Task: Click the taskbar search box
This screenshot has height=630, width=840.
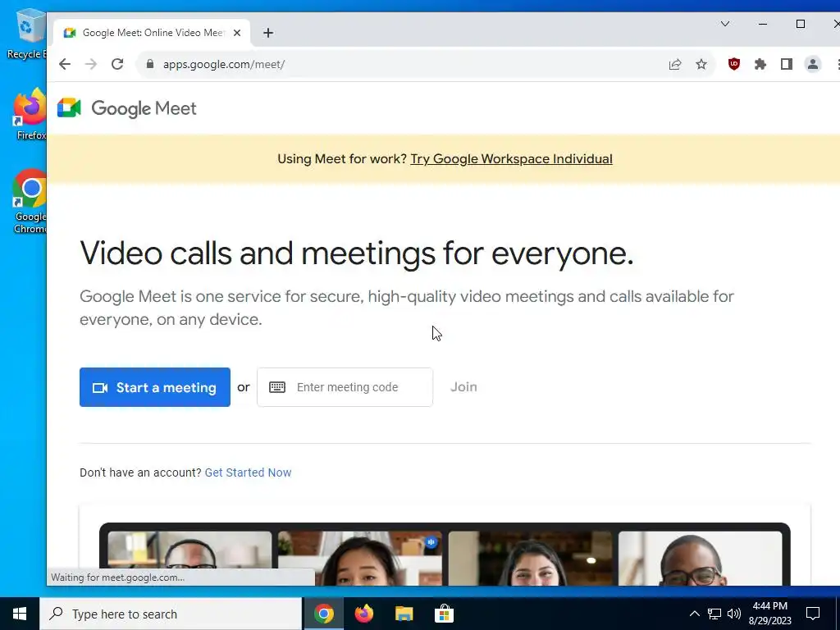Action: click(171, 614)
